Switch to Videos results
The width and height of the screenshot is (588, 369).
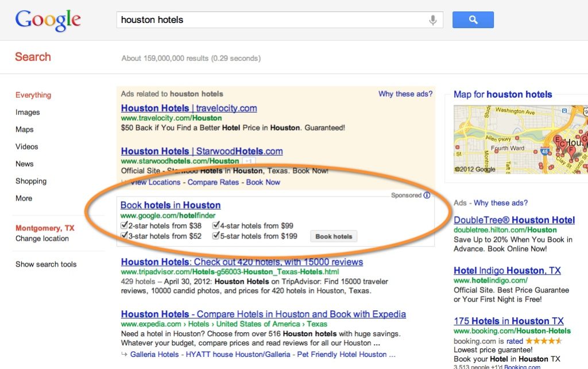click(26, 147)
